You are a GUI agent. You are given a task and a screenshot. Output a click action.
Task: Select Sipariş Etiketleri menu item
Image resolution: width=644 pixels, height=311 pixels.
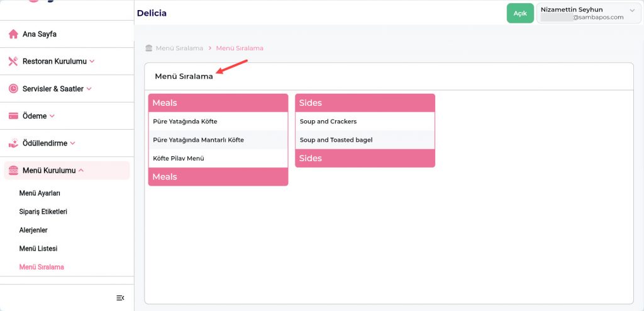tap(43, 212)
